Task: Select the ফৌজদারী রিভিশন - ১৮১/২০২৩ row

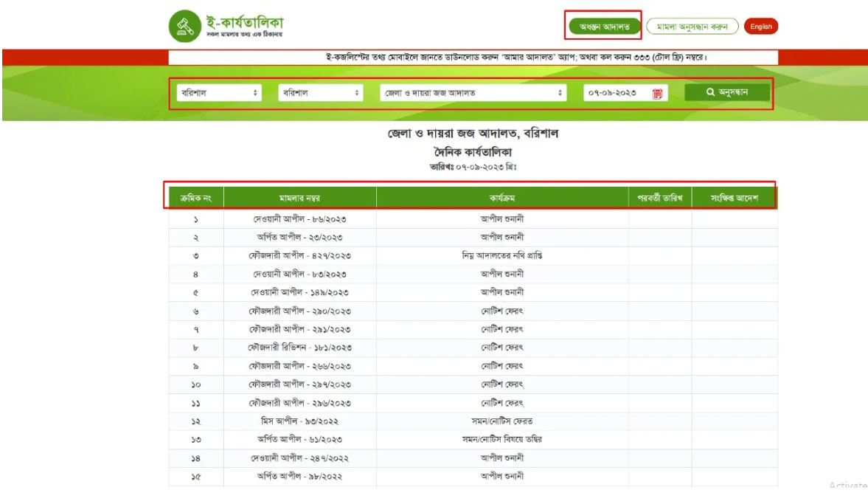Action: tap(299, 348)
